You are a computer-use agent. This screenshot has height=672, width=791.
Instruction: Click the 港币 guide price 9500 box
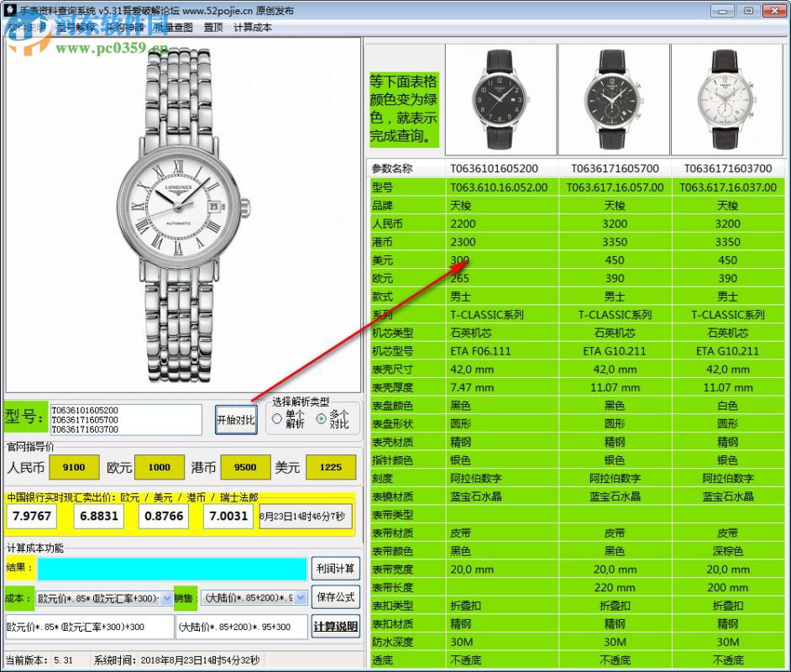tap(245, 467)
